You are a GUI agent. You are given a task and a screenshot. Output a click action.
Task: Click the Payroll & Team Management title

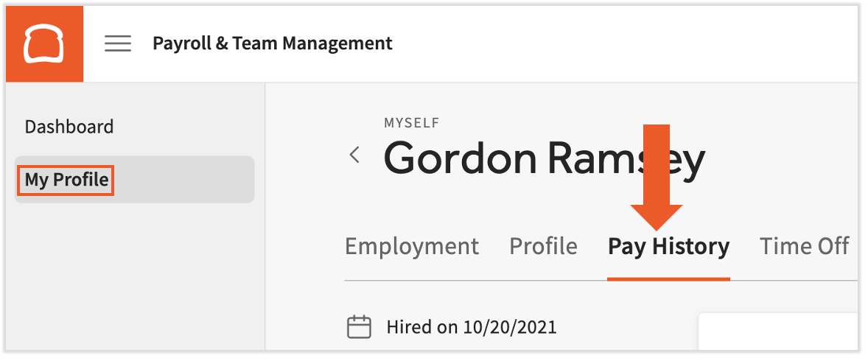tap(273, 43)
